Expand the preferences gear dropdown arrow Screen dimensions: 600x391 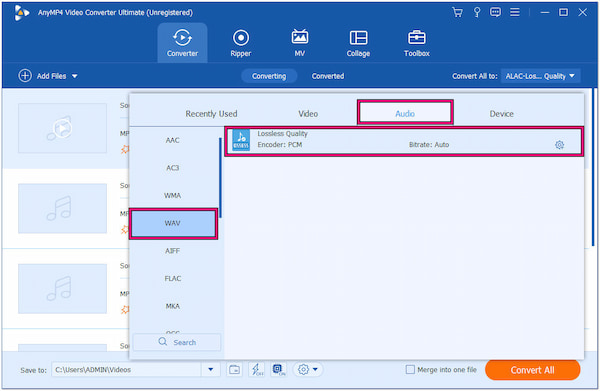click(x=315, y=370)
